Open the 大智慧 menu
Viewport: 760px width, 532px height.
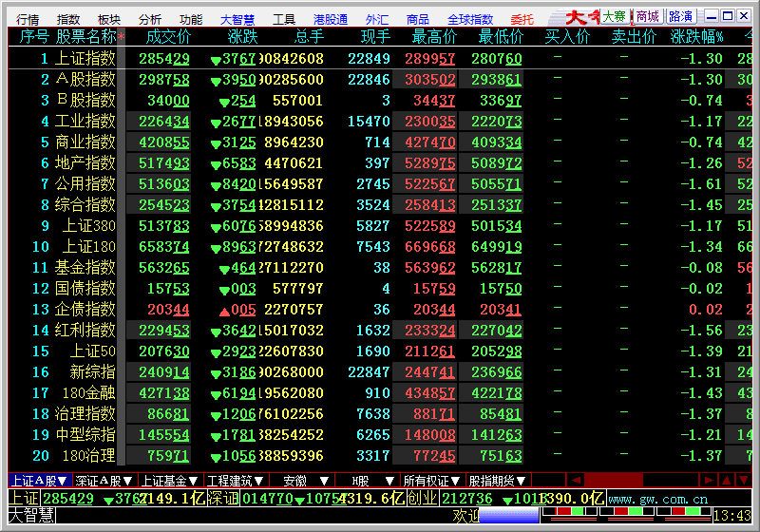click(237, 19)
